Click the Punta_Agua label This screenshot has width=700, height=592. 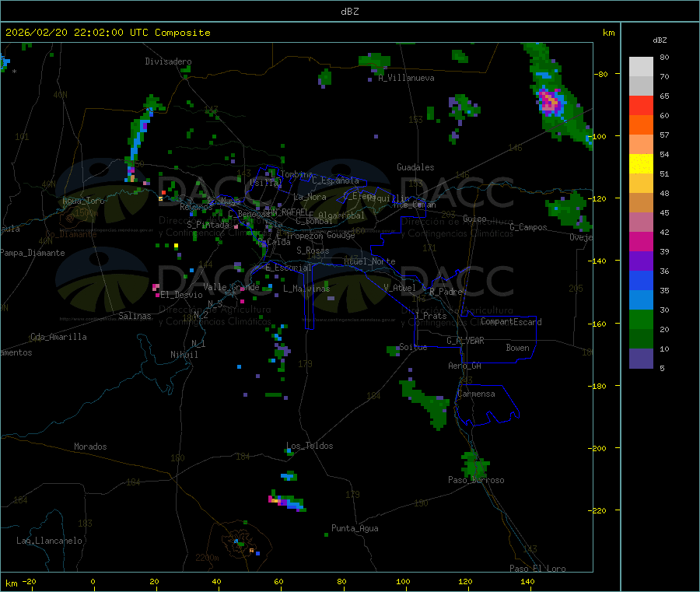(x=355, y=528)
